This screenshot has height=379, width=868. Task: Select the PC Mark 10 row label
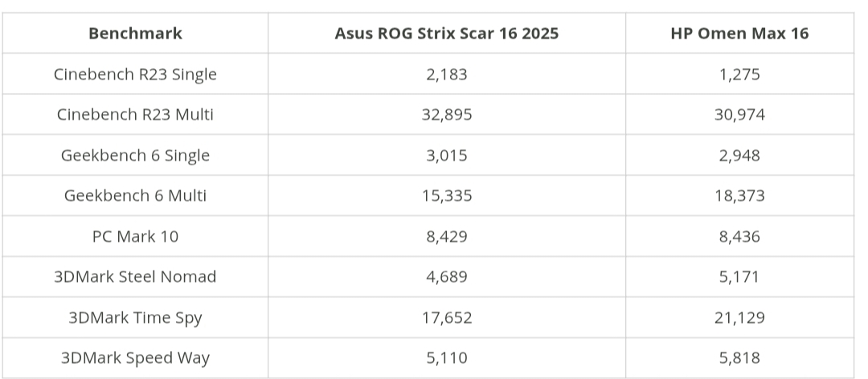click(135, 237)
